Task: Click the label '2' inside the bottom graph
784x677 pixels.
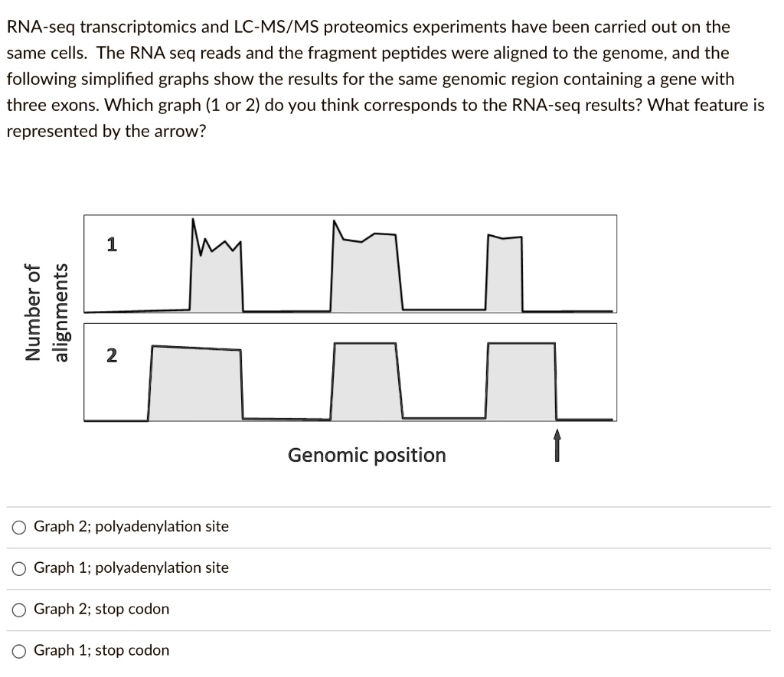Action: pos(111,354)
